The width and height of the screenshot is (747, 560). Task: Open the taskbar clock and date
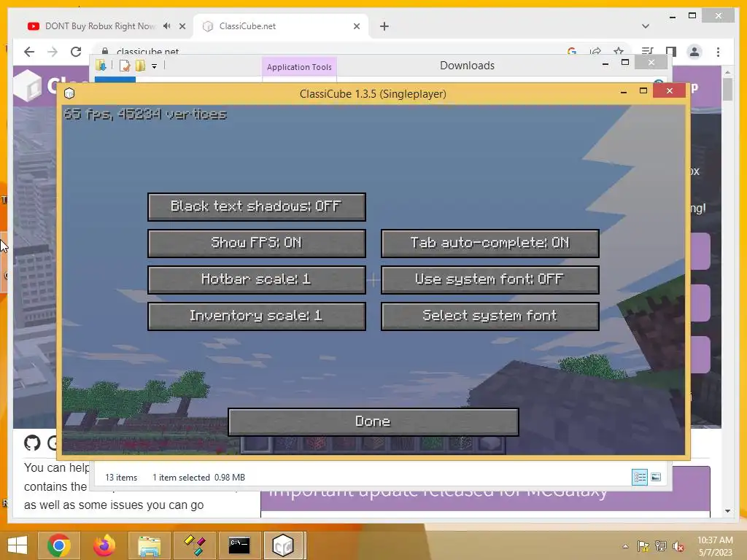click(x=715, y=546)
